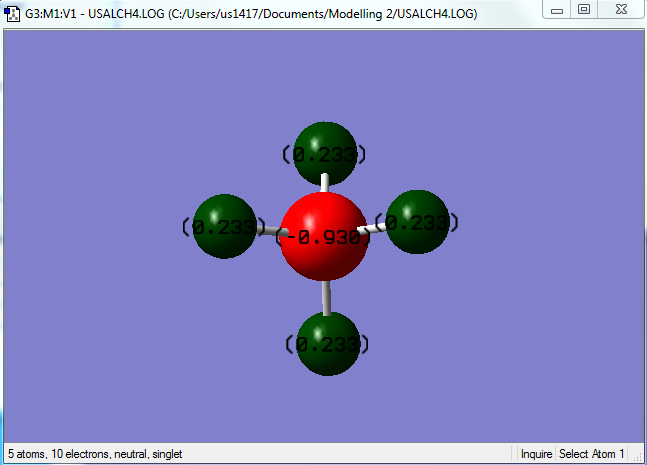The height and width of the screenshot is (465, 647).
Task: Click the GaussView molecule icon in title bar
Action: coord(12,14)
